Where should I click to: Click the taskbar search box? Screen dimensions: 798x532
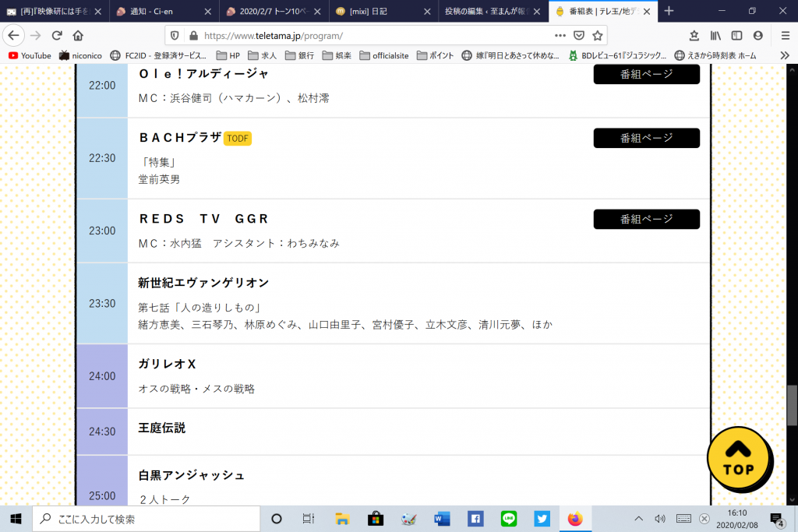(147, 519)
